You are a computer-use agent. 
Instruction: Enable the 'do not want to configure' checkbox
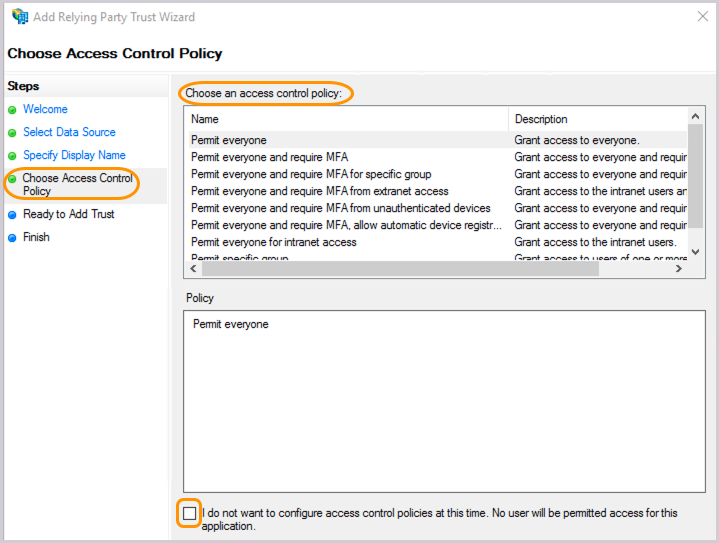(190, 513)
